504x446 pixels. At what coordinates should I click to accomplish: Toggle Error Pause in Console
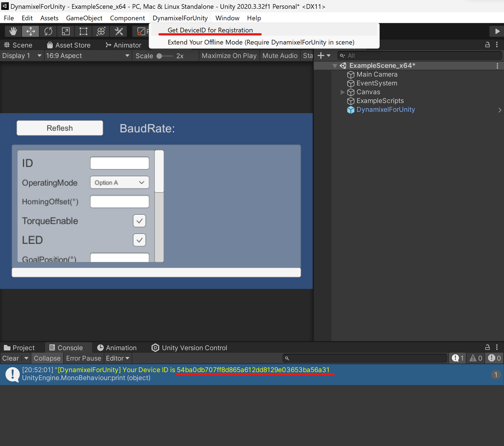coord(83,358)
